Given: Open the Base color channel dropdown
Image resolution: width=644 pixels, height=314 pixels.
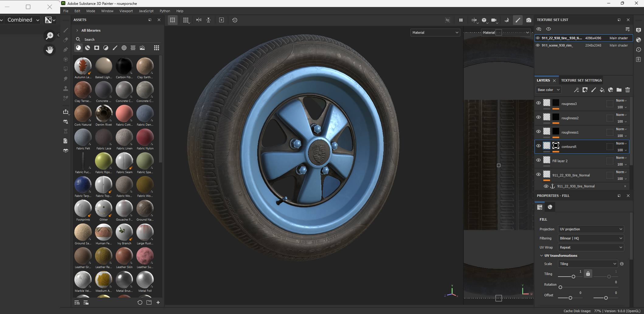Looking at the screenshot, I should 549,90.
